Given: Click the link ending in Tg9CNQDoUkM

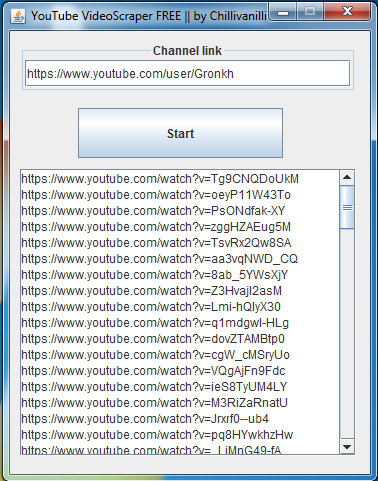Looking at the screenshot, I should [x=160, y=179].
